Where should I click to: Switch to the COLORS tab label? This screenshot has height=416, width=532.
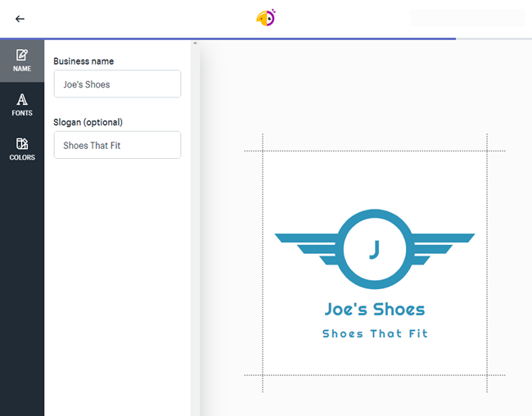pos(22,157)
